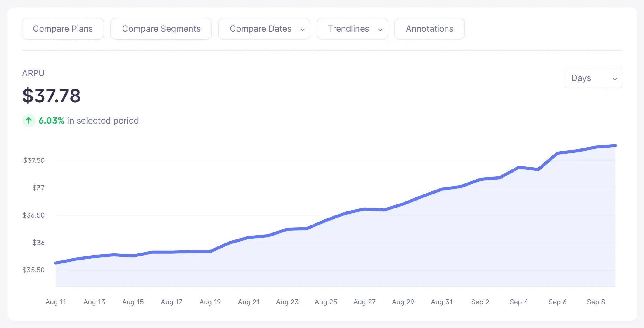Image resolution: width=644 pixels, height=328 pixels.
Task: Select the Aug 23 axis label
Action: pyautogui.click(x=287, y=302)
